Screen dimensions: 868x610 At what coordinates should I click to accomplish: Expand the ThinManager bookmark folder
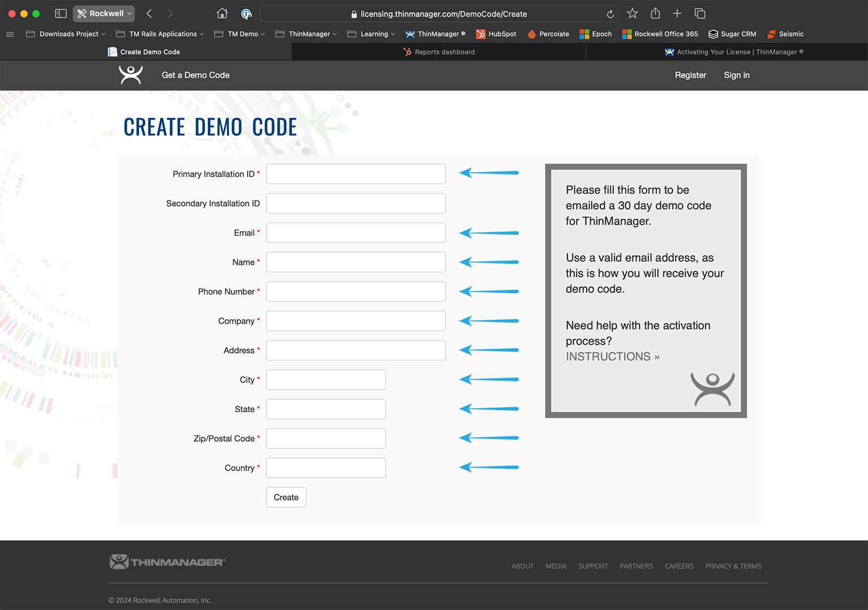pos(306,34)
